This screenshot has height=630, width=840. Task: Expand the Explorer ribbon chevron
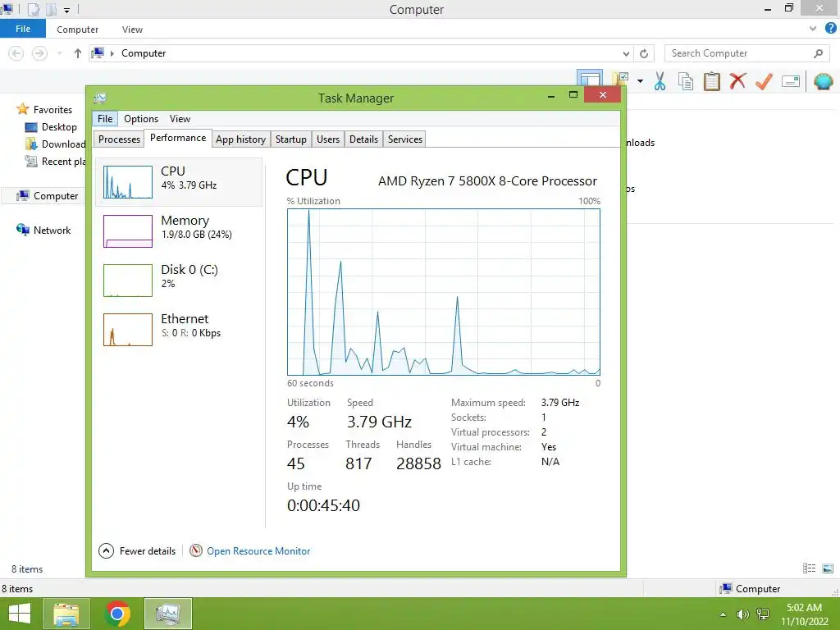(x=813, y=29)
